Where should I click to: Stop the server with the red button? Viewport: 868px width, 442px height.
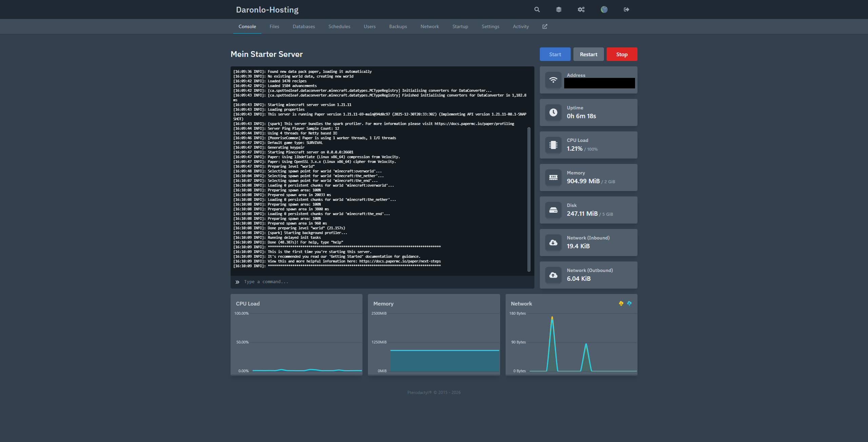(x=622, y=54)
